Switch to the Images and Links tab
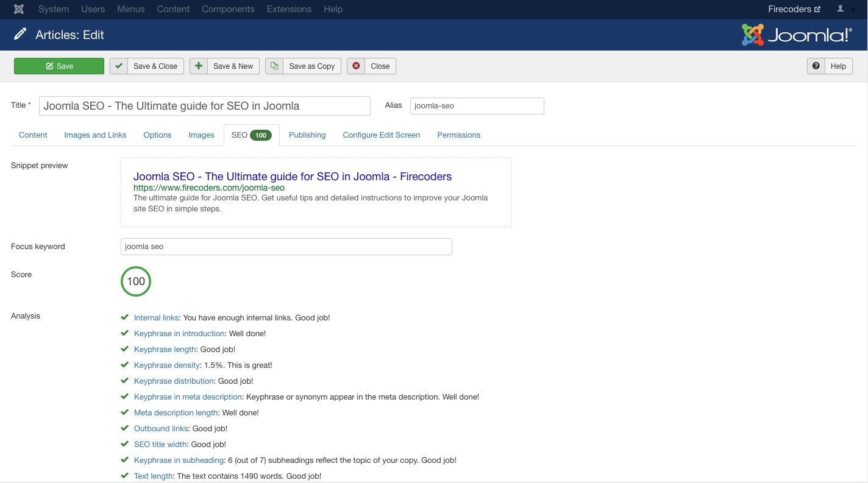The height and width of the screenshot is (483, 868). point(95,135)
